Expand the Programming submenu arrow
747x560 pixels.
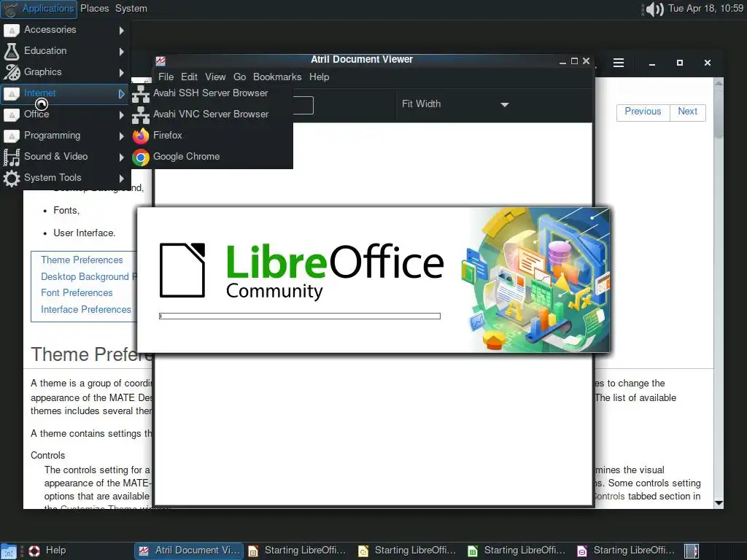[x=122, y=136]
